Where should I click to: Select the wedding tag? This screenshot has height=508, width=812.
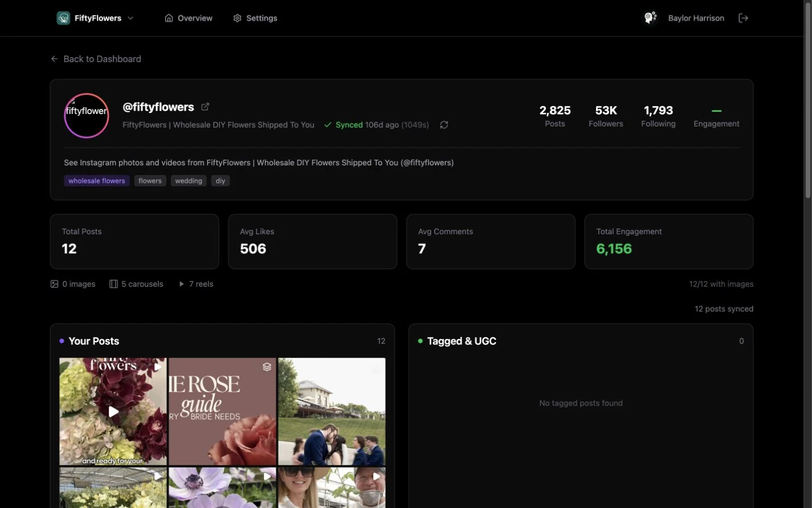(189, 181)
